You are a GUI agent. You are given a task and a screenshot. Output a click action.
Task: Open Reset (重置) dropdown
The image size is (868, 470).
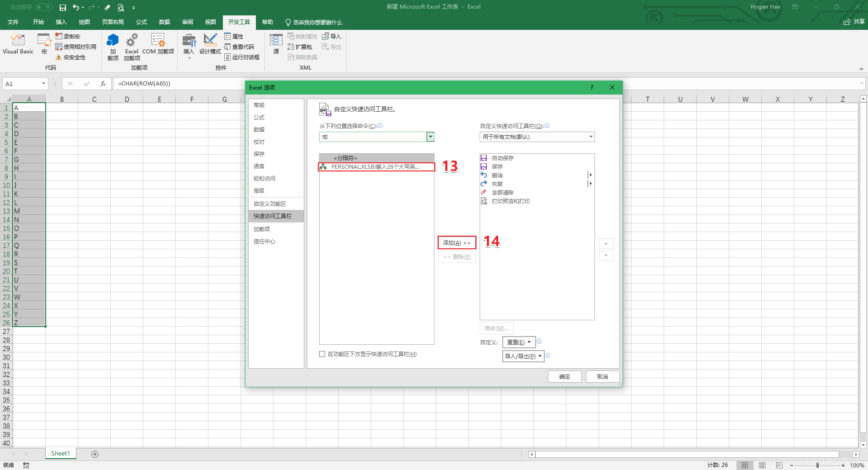point(519,342)
